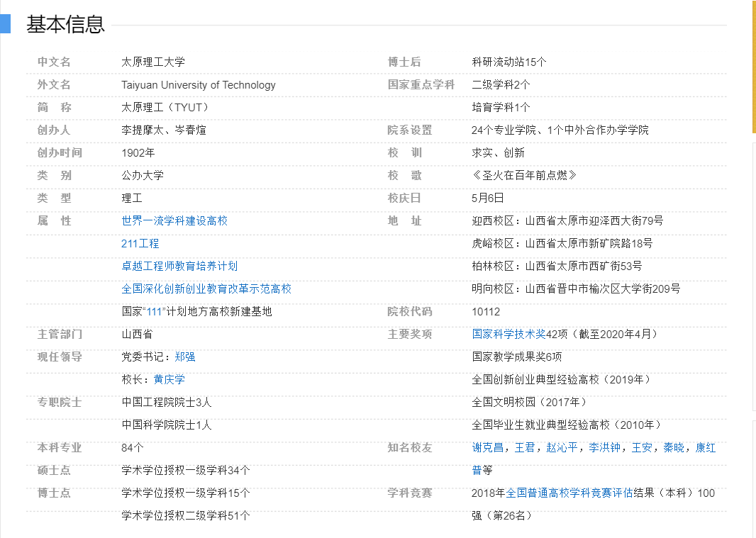Click the 基本信息 section heading
Image resolution: width=756 pixels, height=538 pixels.
pyautogui.click(x=65, y=25)
